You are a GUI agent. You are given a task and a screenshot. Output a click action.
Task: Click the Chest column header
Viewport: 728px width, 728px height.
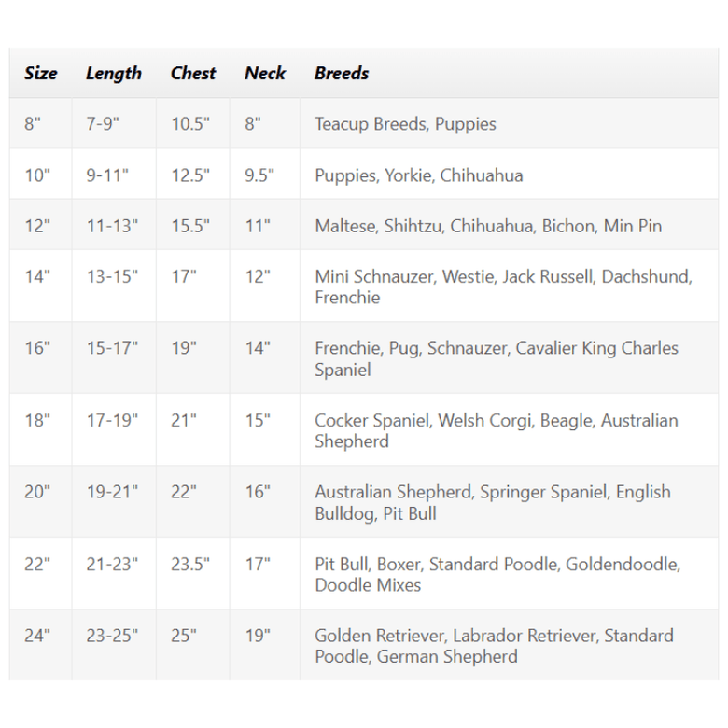coord(193,73)
